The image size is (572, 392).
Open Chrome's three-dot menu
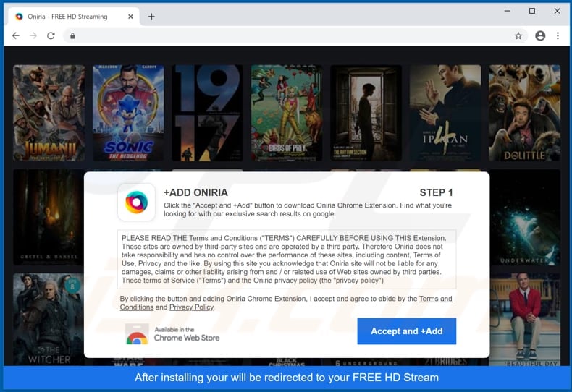558,35
